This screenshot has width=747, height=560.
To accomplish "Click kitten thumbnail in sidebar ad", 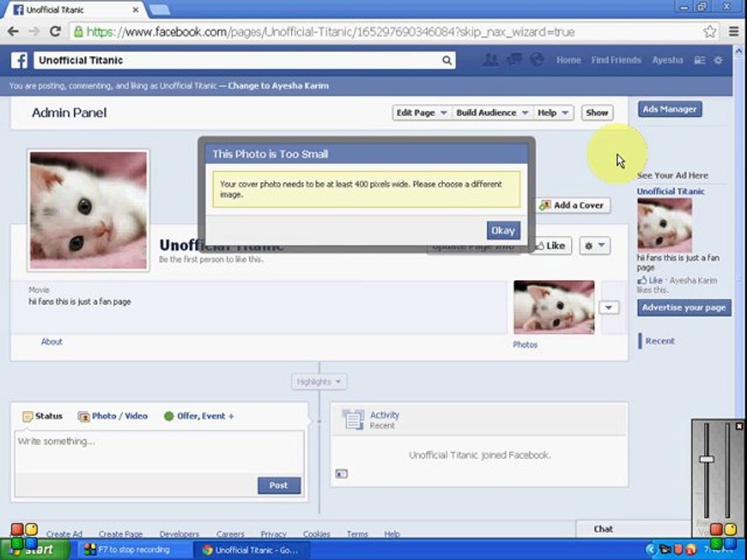I will pyautogui.click(x=664, y=226).
